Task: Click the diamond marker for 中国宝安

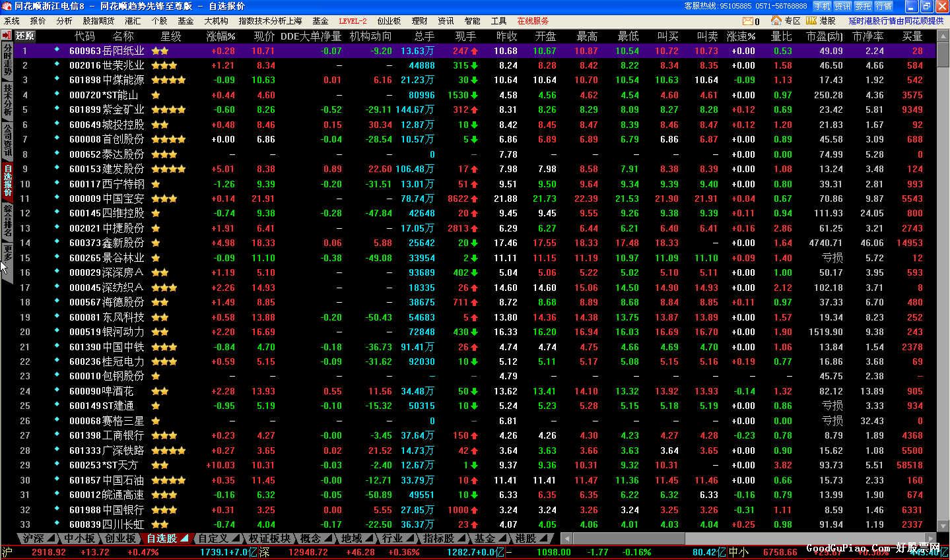Action: (x=57, y=198)
